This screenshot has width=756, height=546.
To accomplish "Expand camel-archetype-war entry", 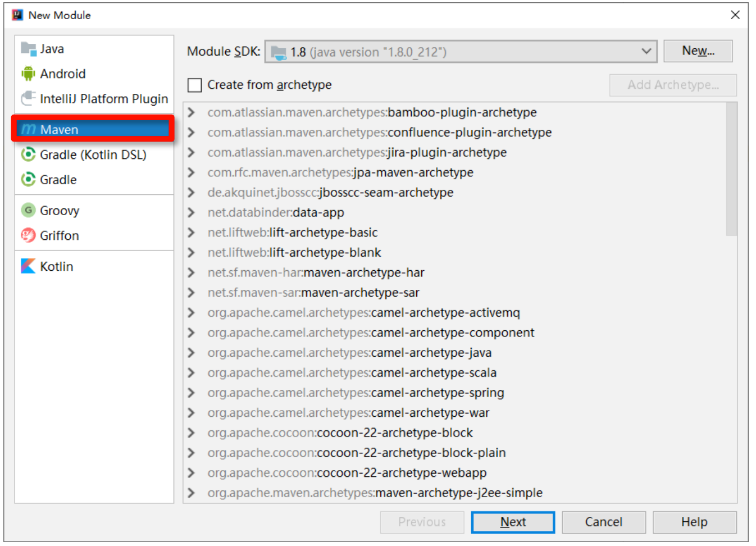I will click(192, 413).
